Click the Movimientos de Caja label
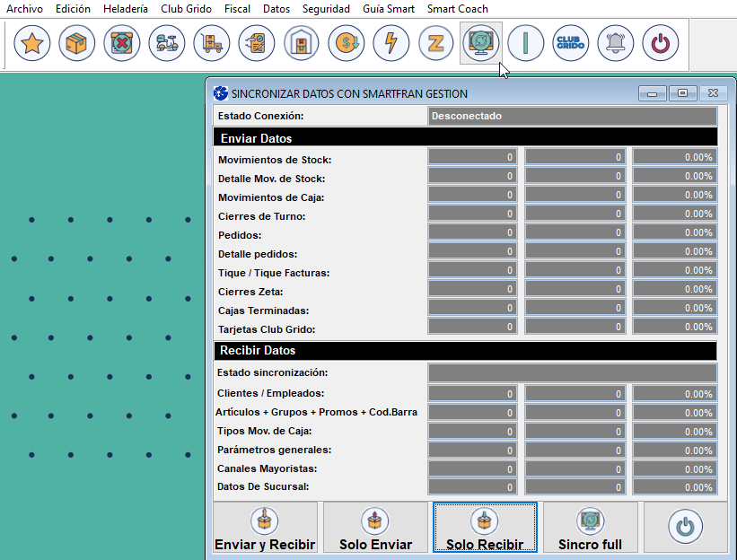Screen dimensions: 737x560 pyautogui.click(x=271, y=197)
